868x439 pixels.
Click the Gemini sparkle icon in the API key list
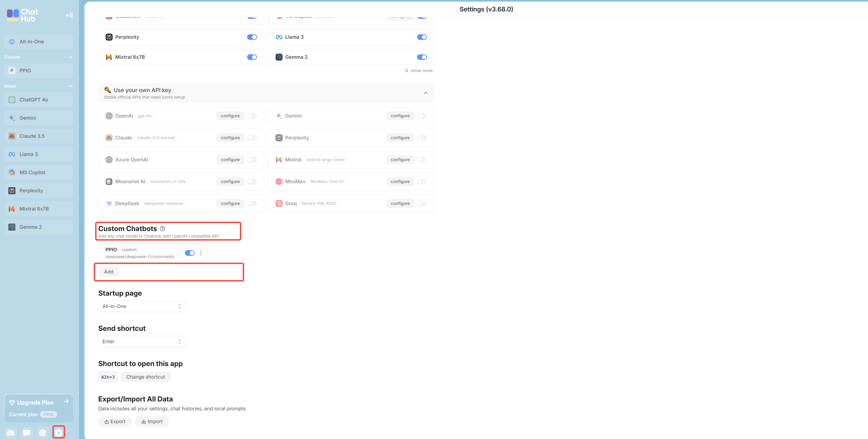(x=279, y=116)
